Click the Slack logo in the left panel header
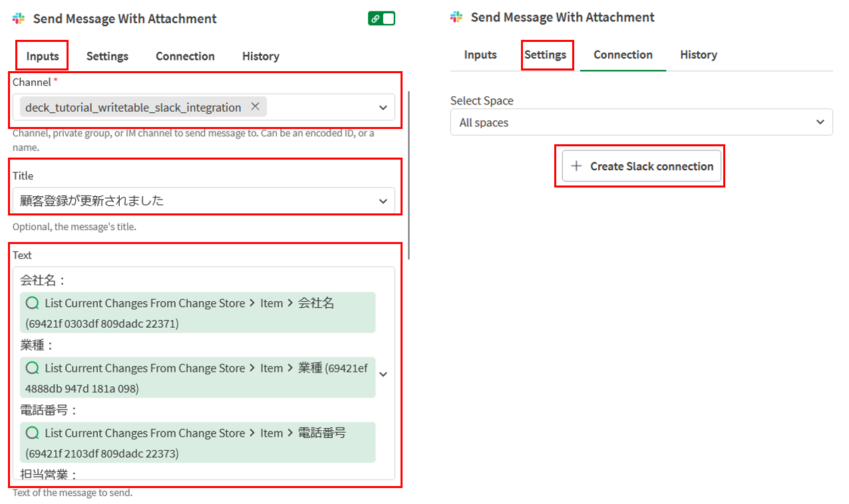This screenshot has height=504, width=849. click(19, 19)
